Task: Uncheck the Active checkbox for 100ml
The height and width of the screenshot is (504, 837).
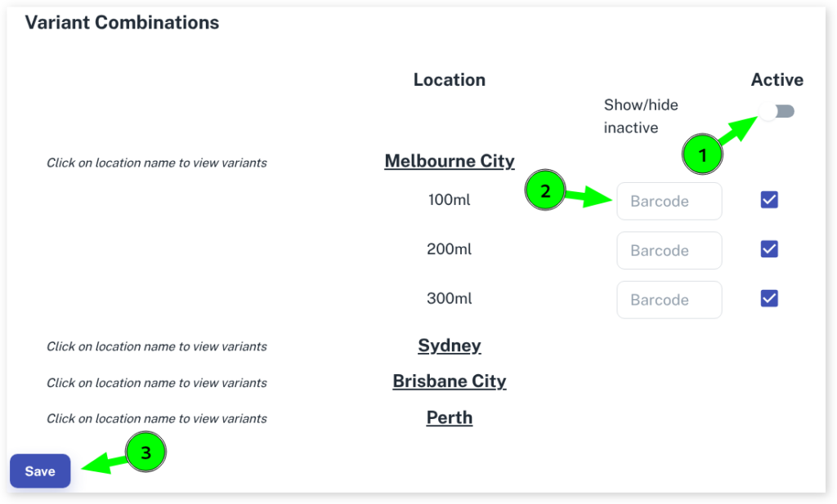Action: [769, 200]
